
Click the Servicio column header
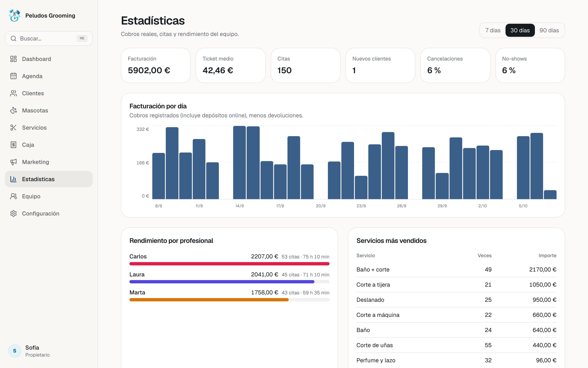tap(366, 256)
